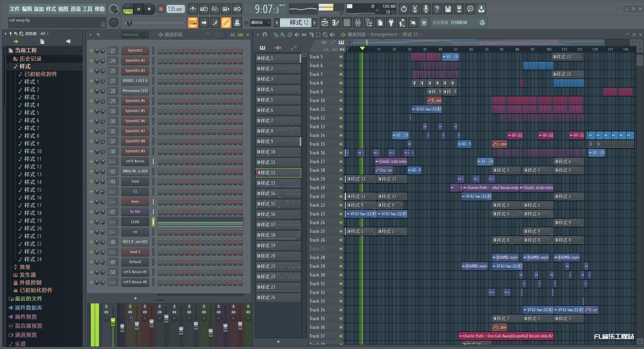Image resolution: width=644 pixels, height=349 pixels.
Task: Mute Track 5 in the playlist
Action: [341, 57]
